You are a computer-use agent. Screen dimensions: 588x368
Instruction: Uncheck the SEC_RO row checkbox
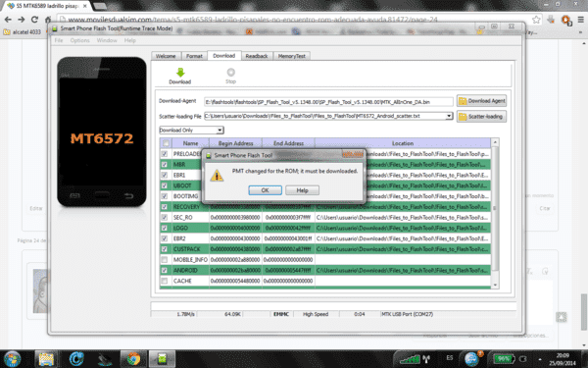165,218
